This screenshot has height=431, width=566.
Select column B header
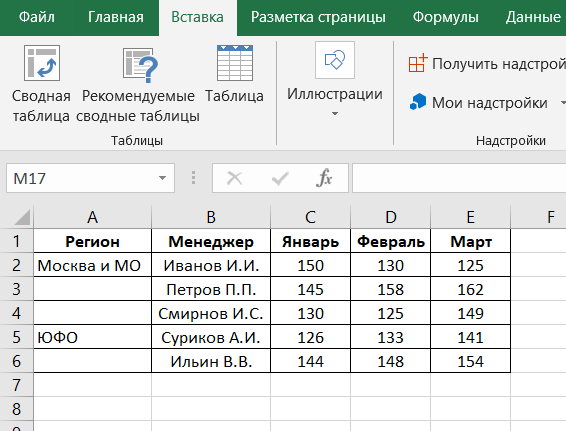pos(211,217)
